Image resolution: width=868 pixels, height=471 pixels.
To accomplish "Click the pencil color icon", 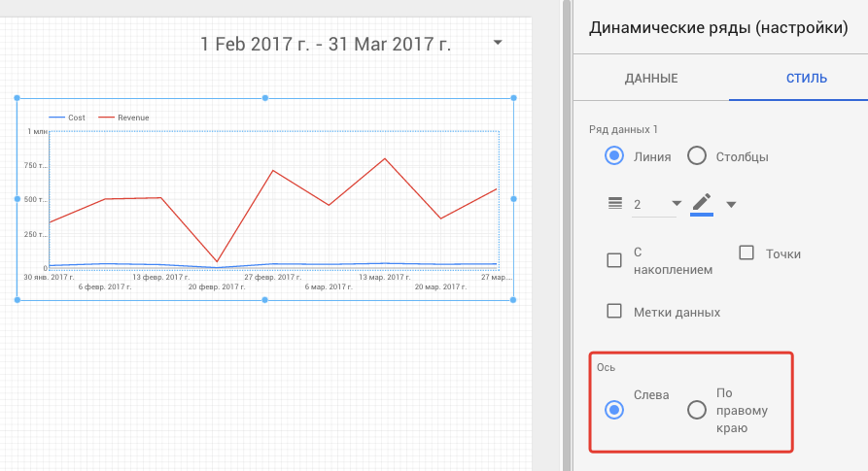I will (702, 203).
